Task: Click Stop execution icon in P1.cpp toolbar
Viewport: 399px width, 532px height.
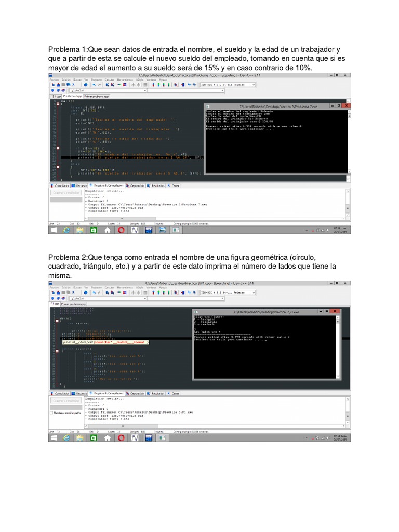Action: (182, 292)
